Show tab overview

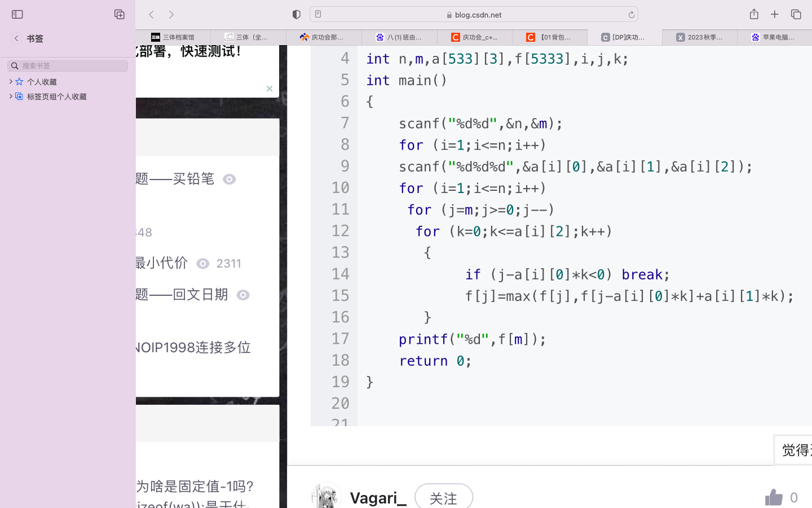click(796, 15)
